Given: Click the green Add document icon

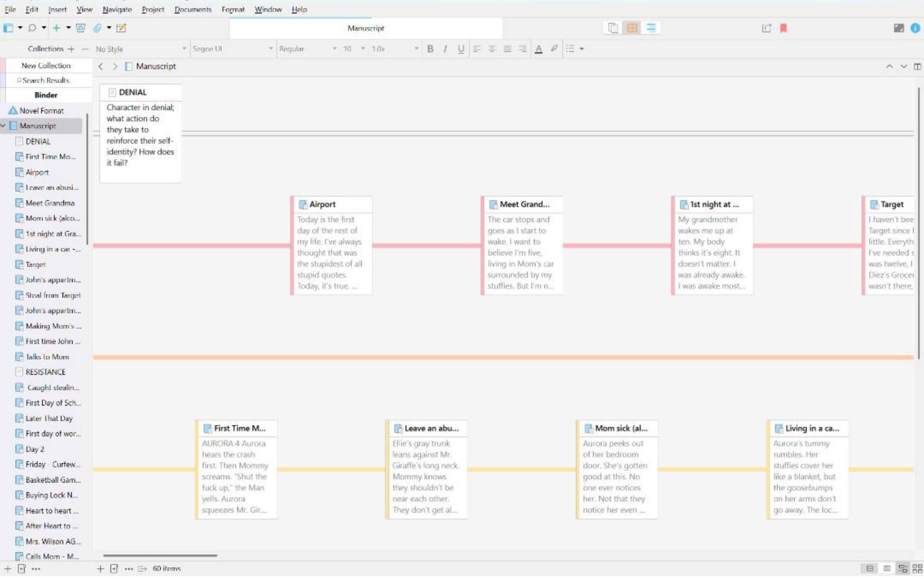Looking at the screenshot, I should pos(56,28).
